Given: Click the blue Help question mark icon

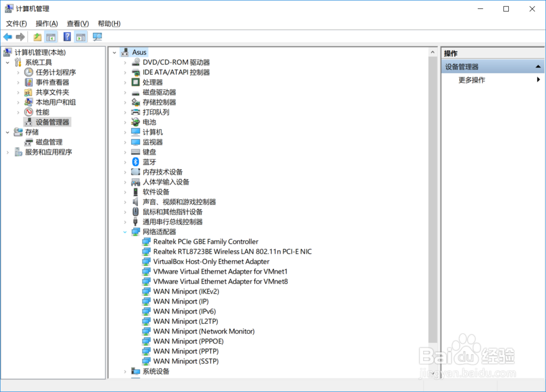Looking at the screenshot, I should [x=67, y=37].
